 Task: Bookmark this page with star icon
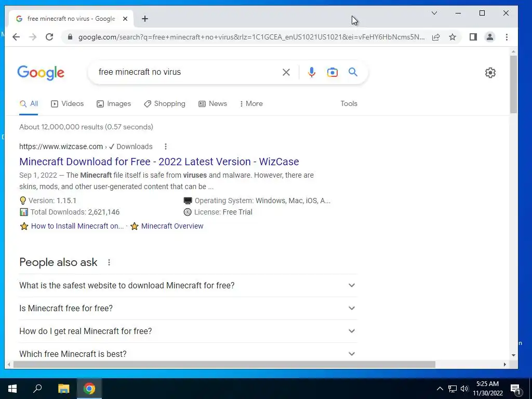click(x=453, y=37)
